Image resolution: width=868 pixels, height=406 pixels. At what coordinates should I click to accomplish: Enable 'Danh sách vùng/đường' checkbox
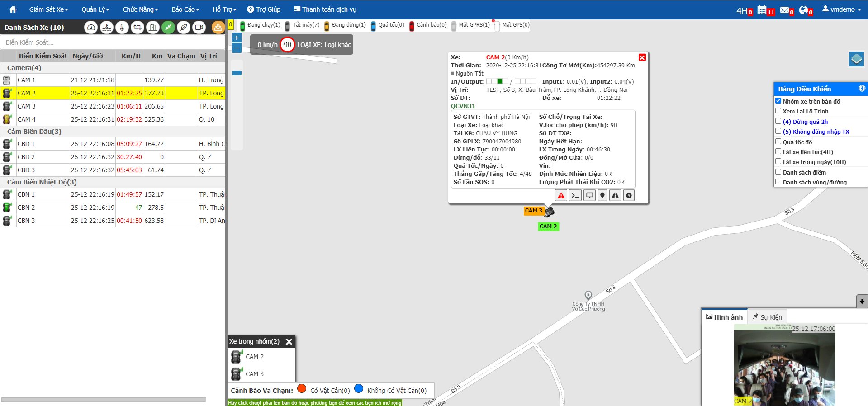click(778, 182)
